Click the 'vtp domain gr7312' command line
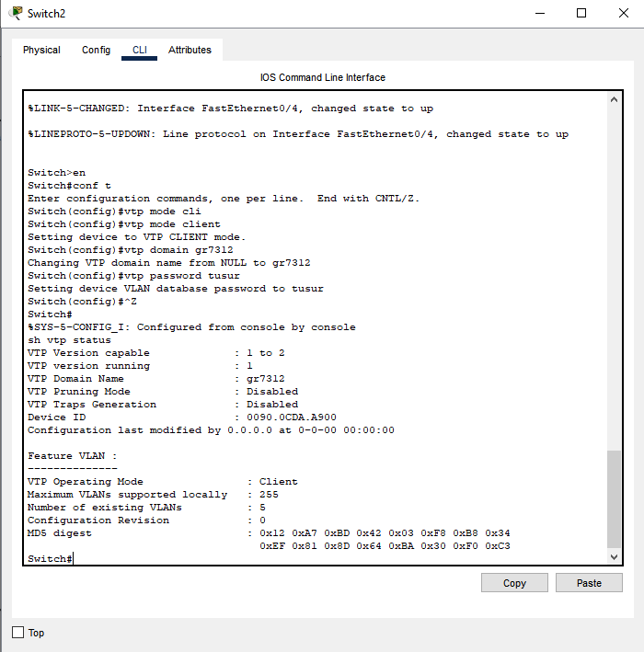 (131, 250)
